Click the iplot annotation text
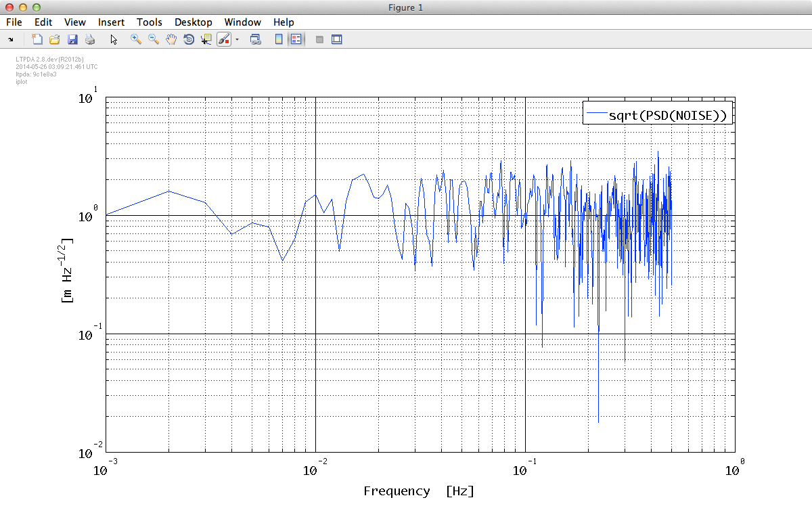 point(21,81)
